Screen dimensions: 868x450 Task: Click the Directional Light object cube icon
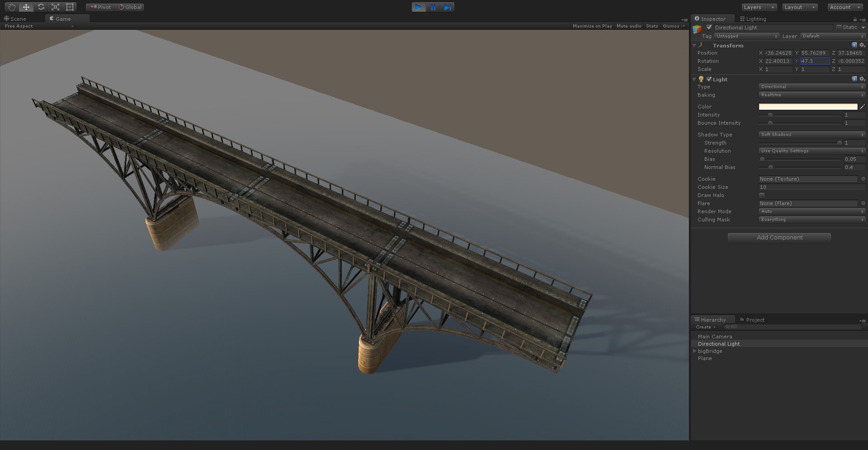(x=697, y=29)
